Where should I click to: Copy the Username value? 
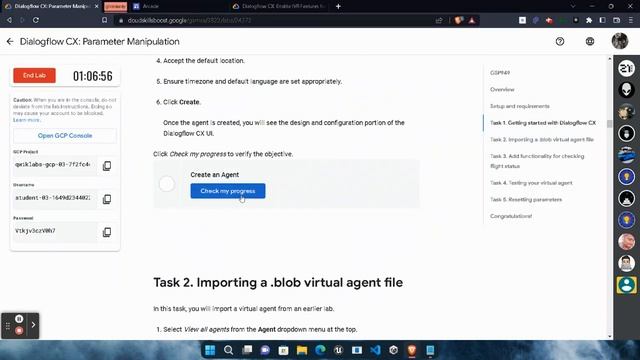pos(107,199)
